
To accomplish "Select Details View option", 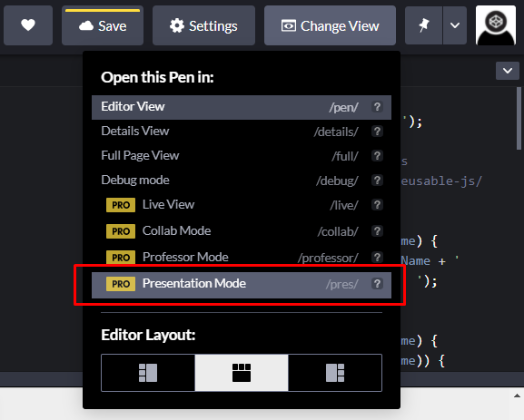I will tap(242, 132).
